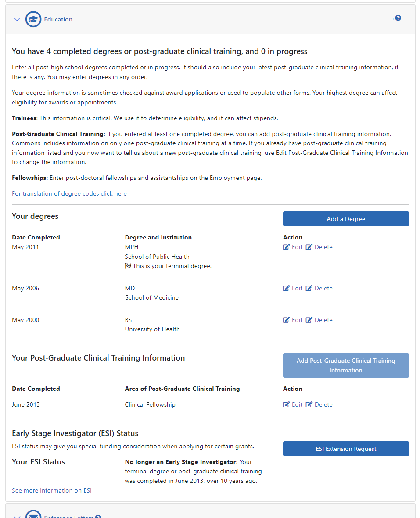Viewport: 420px width, 518px height.
Task: Click Delete icon for the MPH degree
Action: pos(309,247)
